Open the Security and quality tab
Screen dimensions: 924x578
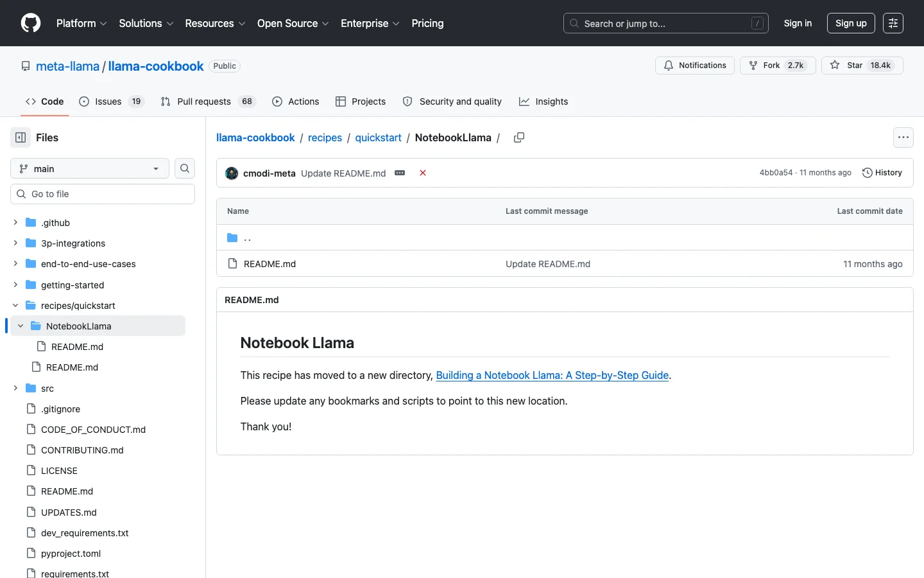click(452, 101)
